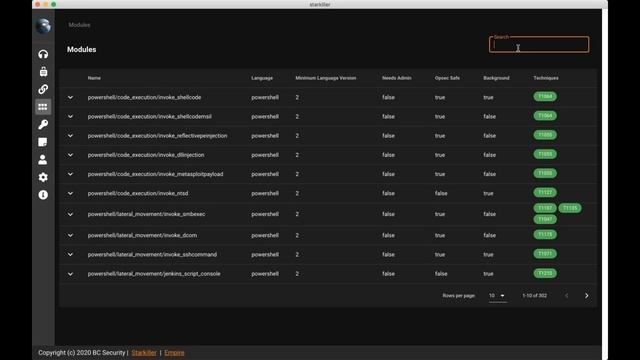This screenshot has height=360, width=640.
Task: Select the Modules grid icon in sidebar
Action: 43,107
